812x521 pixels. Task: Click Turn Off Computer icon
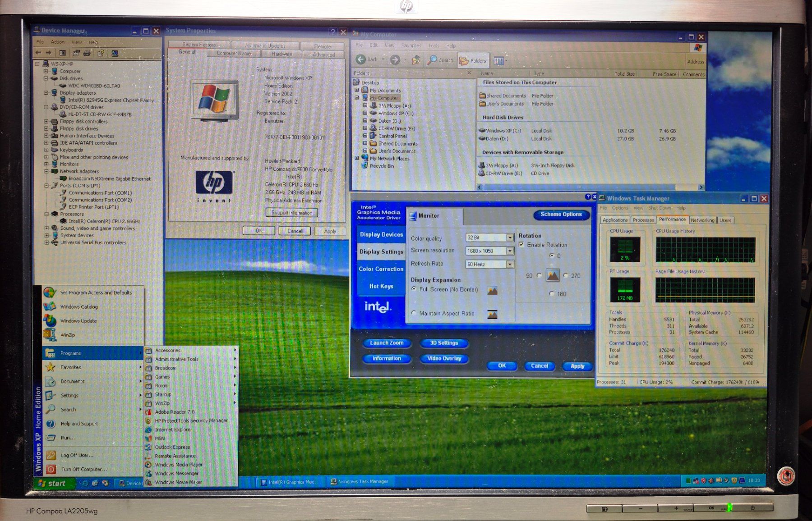click(x=51, y=469)
